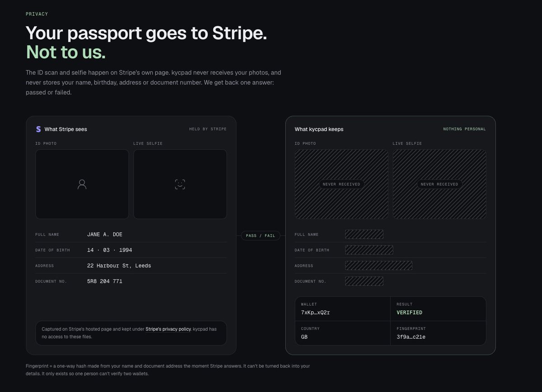Click the redacted ADDRESS bar in the kycpad card
This screenshot has width=542, height=392.
point(378,266)
